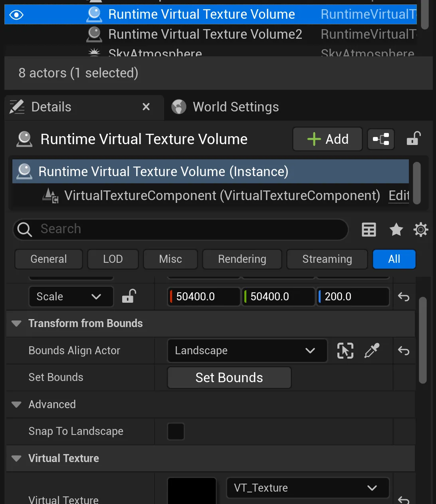The image size is (436, 504).
Task: Click the Details tab pencil icon
Action: click(x=17, y=107)
